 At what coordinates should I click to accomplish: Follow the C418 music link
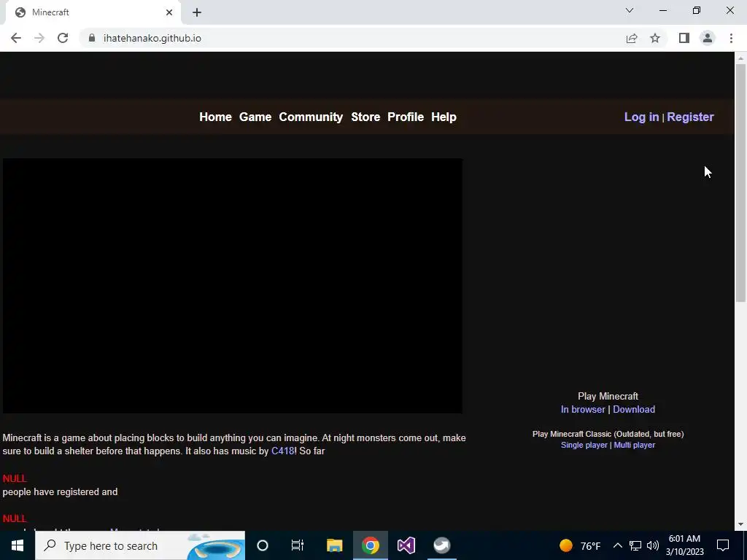pos(282,451)
